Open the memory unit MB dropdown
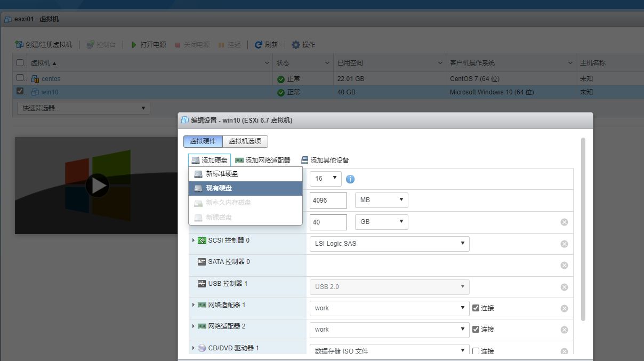This screenshot has height=361, width=644. 381,200
